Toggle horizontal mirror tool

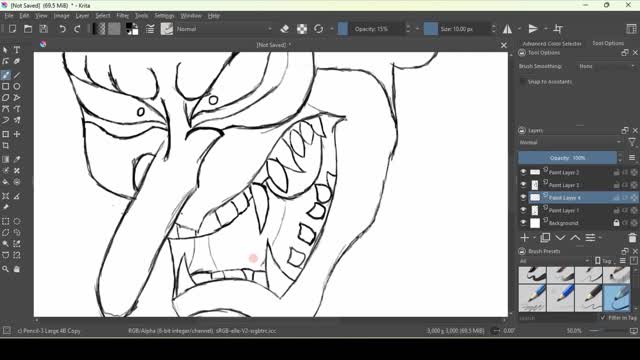click(x=507, y=29)
